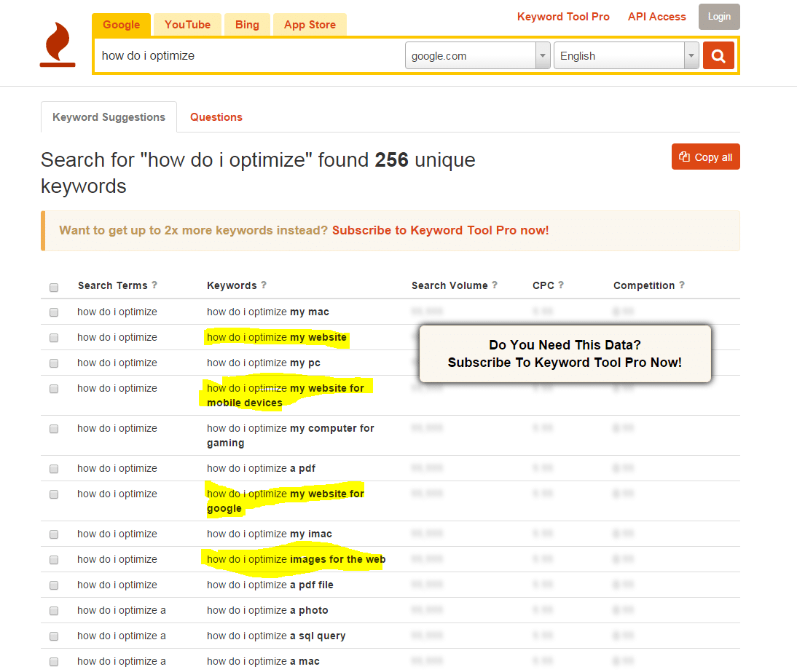Click the Login button

tap(719, 17)
